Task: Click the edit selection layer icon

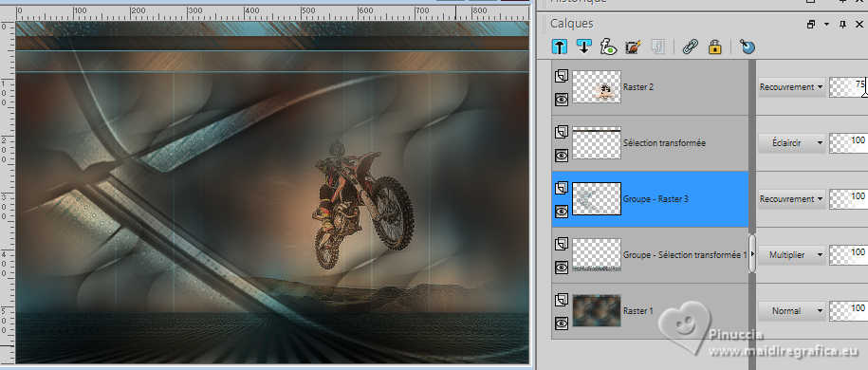Action: 633,46
